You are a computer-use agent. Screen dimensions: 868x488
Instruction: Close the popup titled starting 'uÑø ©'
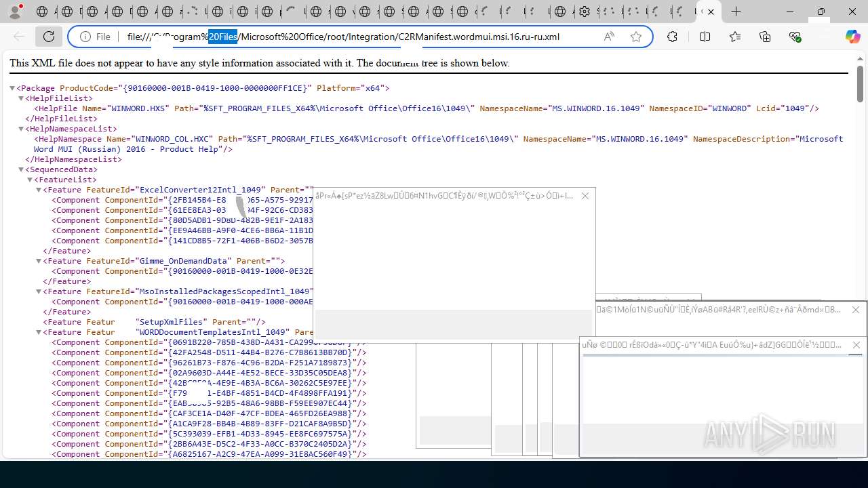(x=856, y=345)
